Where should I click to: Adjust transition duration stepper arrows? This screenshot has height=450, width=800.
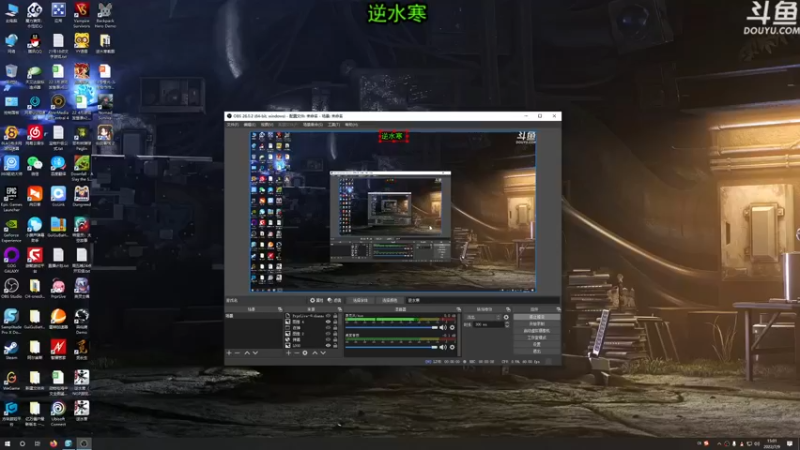[x=507, y=324]
